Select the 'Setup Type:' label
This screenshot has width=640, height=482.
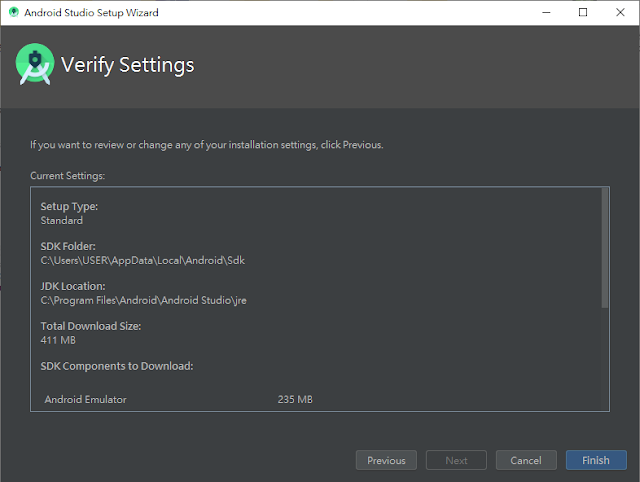[x=69, y=207]
